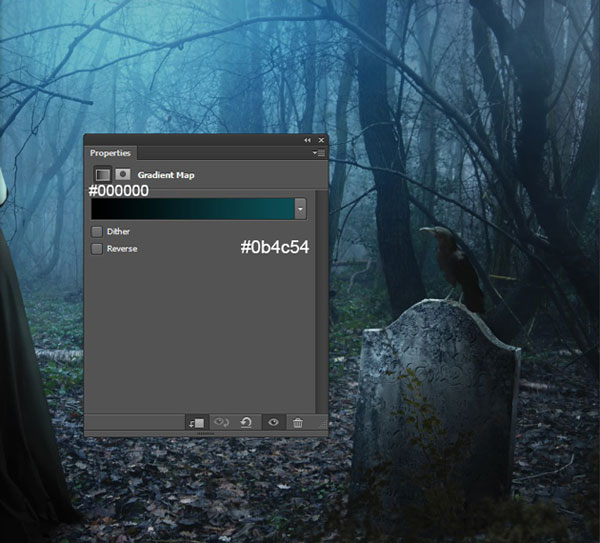Clip adjustment to layer below icon
The height and width of the screenshot is (543, 600).
[197, 423]
